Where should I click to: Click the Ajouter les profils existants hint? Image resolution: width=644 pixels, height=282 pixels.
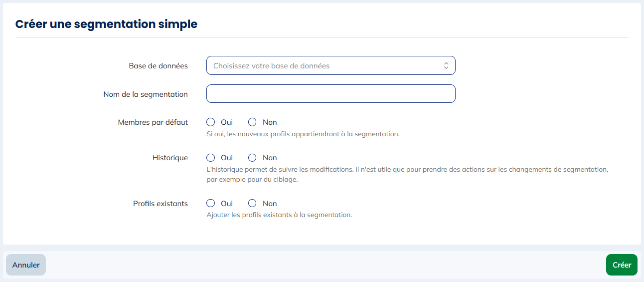(x=279, y=215)
